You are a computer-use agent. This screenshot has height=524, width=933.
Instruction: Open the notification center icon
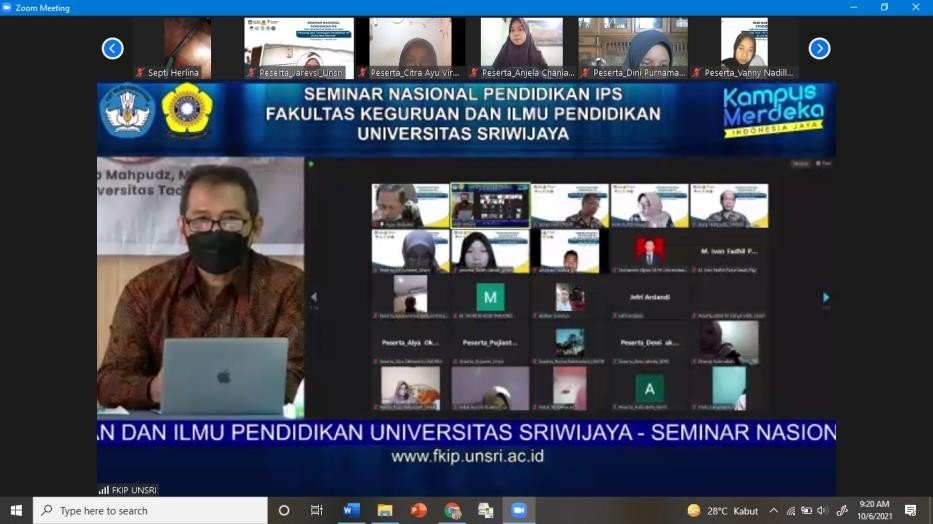coord(910,510)
